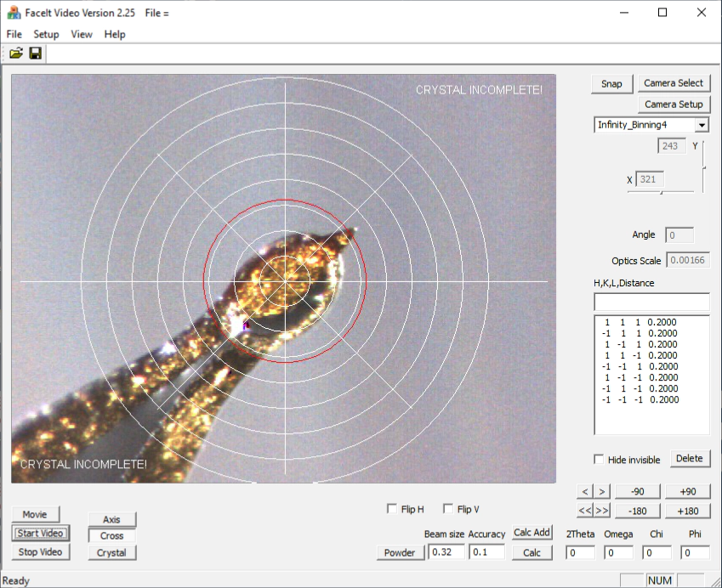This screenshot has width=722, height=588.
Task: Click the single right arrow rotate button
Action: 601,491
